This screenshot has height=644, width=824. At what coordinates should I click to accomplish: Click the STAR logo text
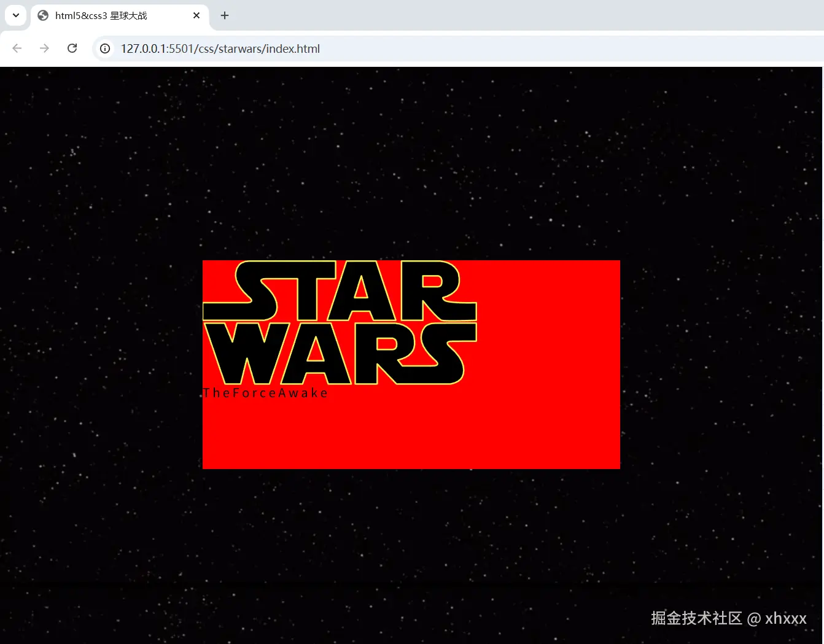pyautogui.click(x=340, y=291)
